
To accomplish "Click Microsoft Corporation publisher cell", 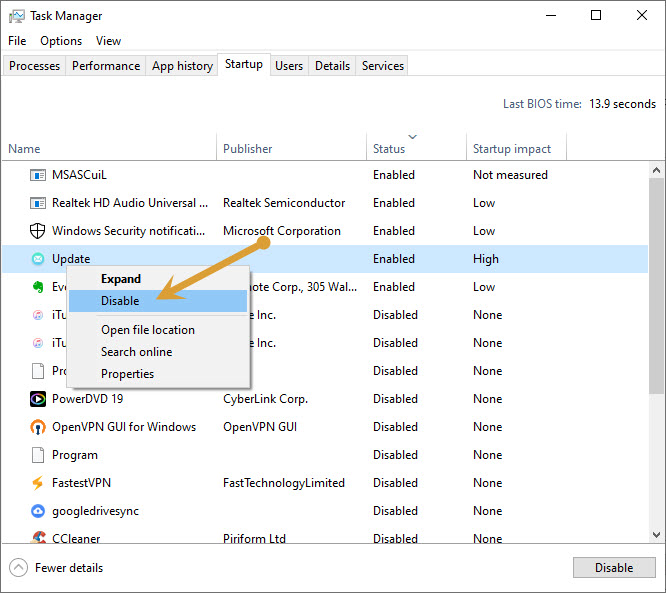I will pos(282,231).
